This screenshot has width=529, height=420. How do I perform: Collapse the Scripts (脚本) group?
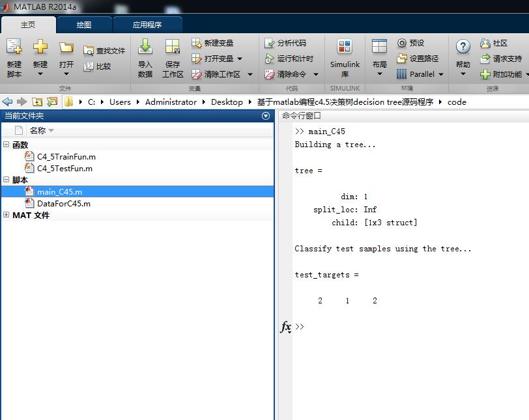[x=6, y=179]
